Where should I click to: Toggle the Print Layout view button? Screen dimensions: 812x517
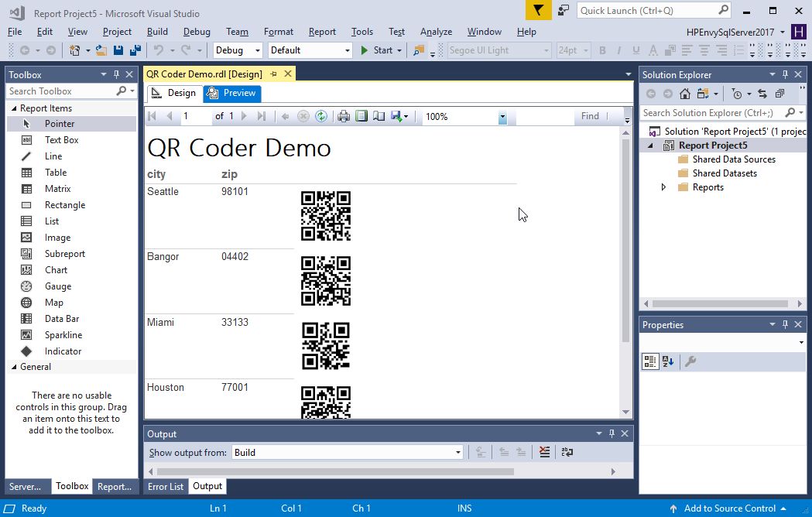(361, 116)
